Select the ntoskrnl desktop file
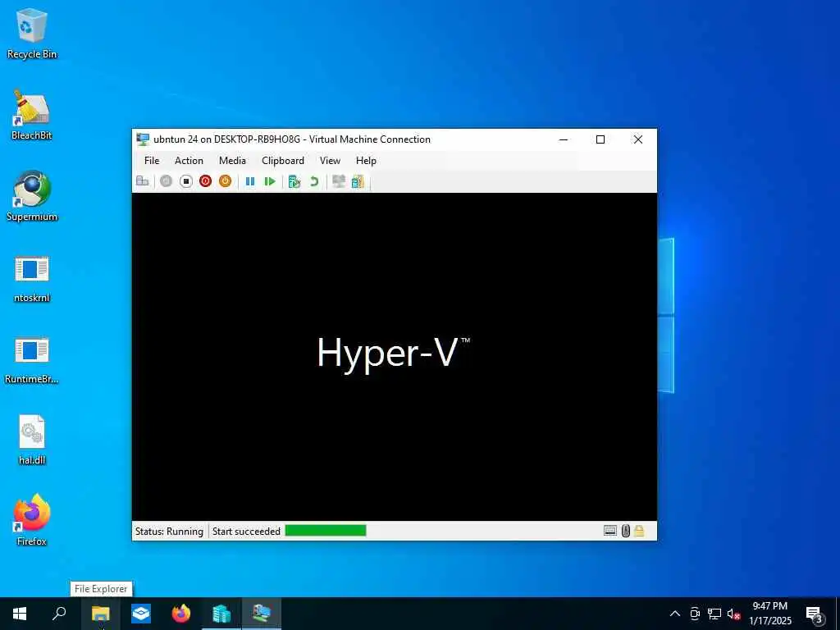Screen dimensions: 840x630 click(32, 279)
